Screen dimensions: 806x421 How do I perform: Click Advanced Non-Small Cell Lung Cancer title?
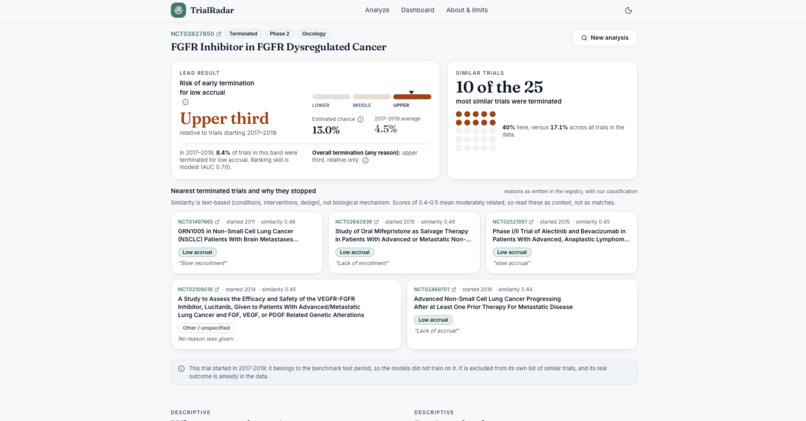pos(493,303)
